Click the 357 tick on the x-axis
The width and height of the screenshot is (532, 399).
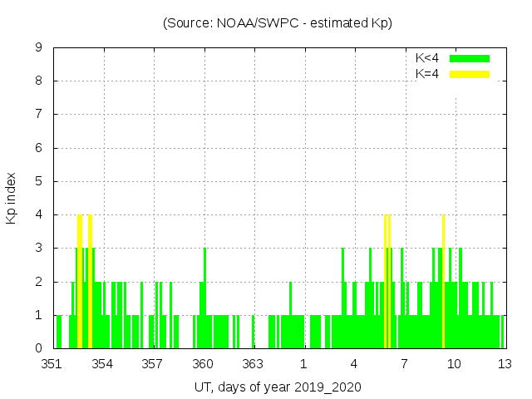(x=152, y=364)
